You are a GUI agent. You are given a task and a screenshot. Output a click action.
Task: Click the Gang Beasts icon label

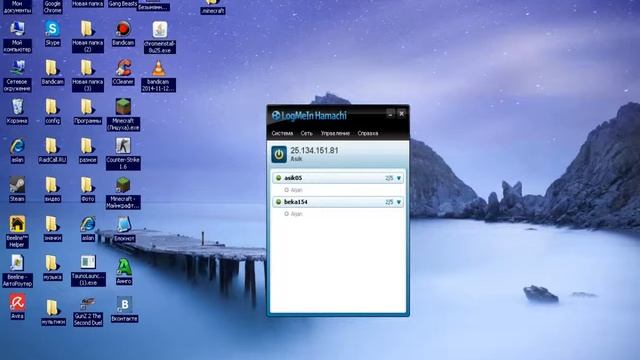point(123,4)
